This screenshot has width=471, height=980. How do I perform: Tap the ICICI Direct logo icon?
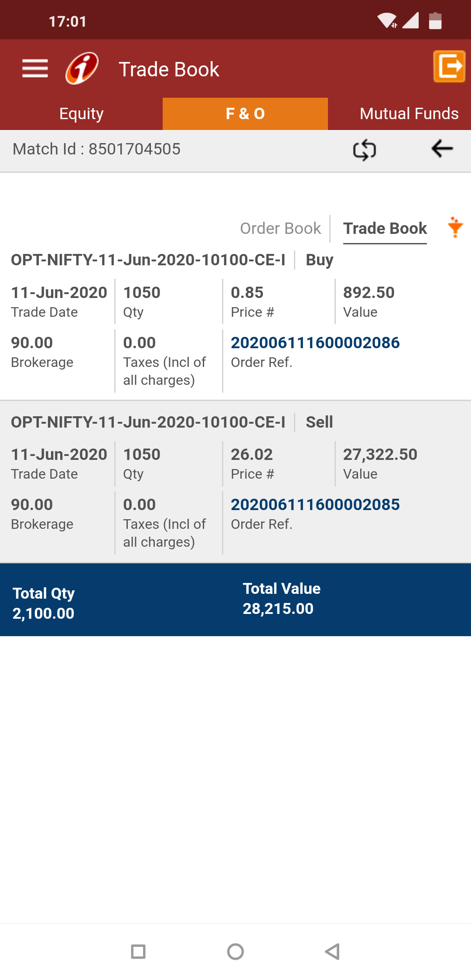coord(82,69)
